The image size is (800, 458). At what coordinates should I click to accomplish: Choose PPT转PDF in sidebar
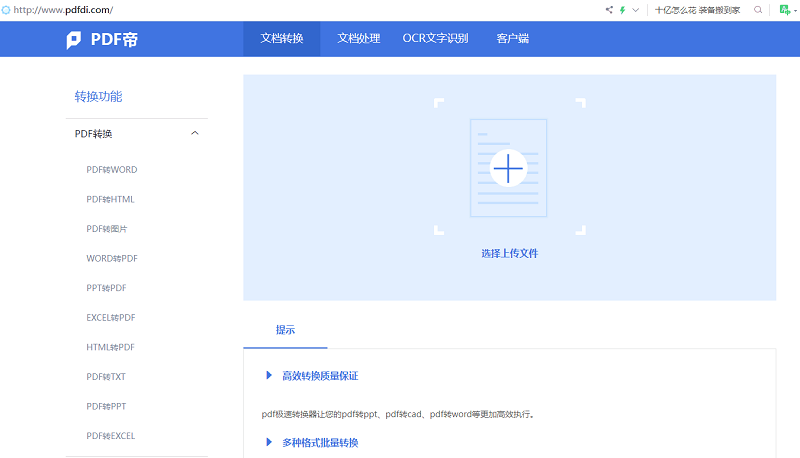pos(106,288)
